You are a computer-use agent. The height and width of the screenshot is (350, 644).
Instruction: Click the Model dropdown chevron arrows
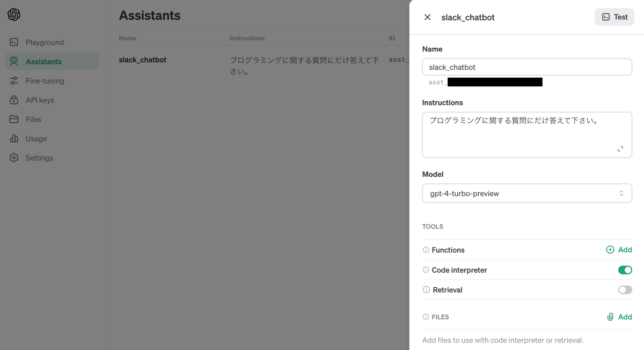621,193
